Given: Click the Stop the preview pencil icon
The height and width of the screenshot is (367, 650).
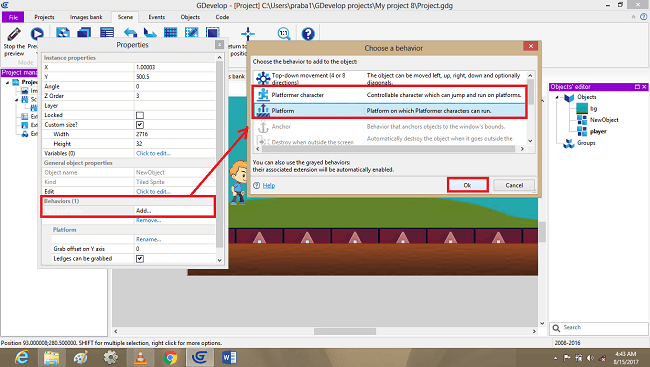Looking at the screenshot, I should [x=14, y=34].
